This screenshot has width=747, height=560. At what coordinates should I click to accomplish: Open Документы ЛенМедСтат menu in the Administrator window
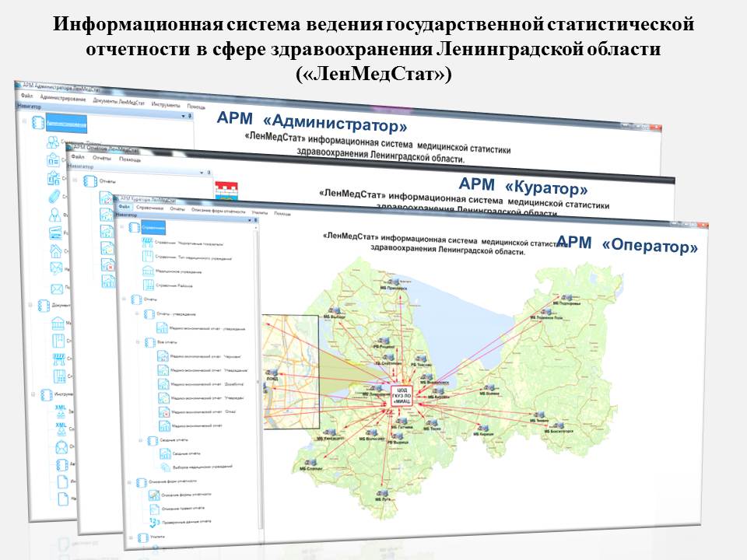coord(118,101)
